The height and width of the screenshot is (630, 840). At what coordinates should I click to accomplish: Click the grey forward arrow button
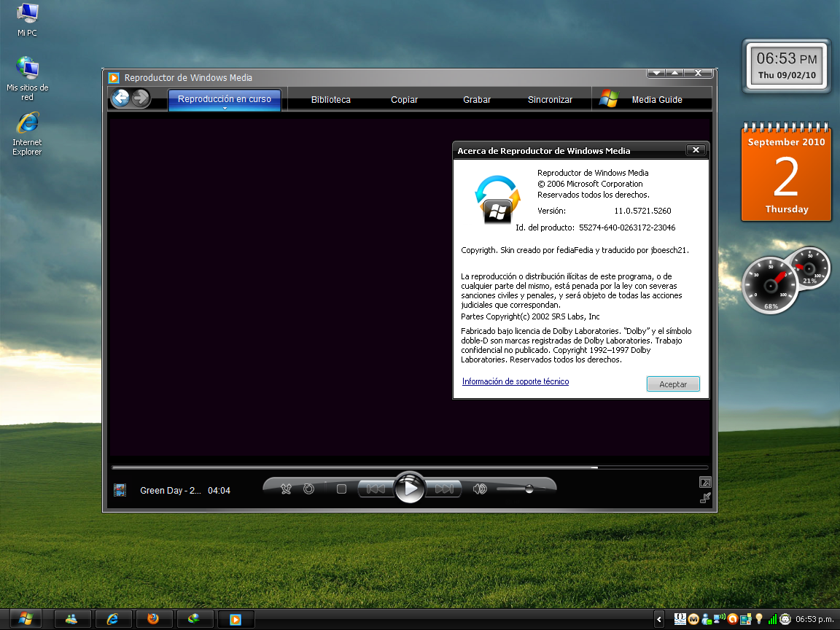tap(141, 98)
